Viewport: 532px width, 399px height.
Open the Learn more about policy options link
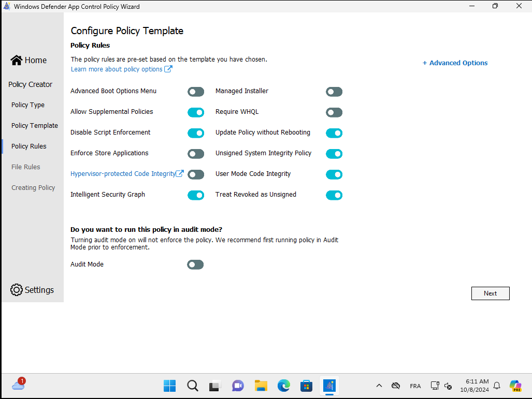tap(117, 69)
